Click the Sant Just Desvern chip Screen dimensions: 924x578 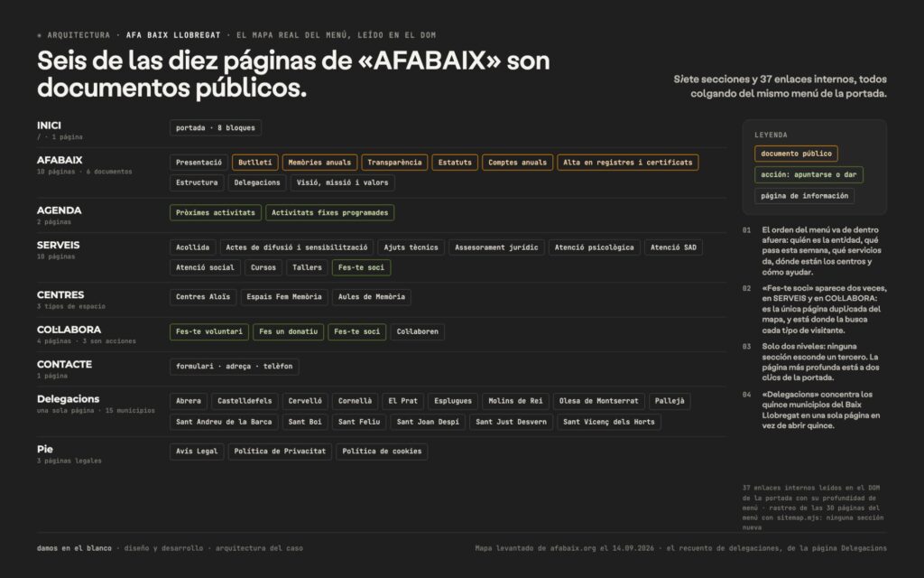coord(512,423)
